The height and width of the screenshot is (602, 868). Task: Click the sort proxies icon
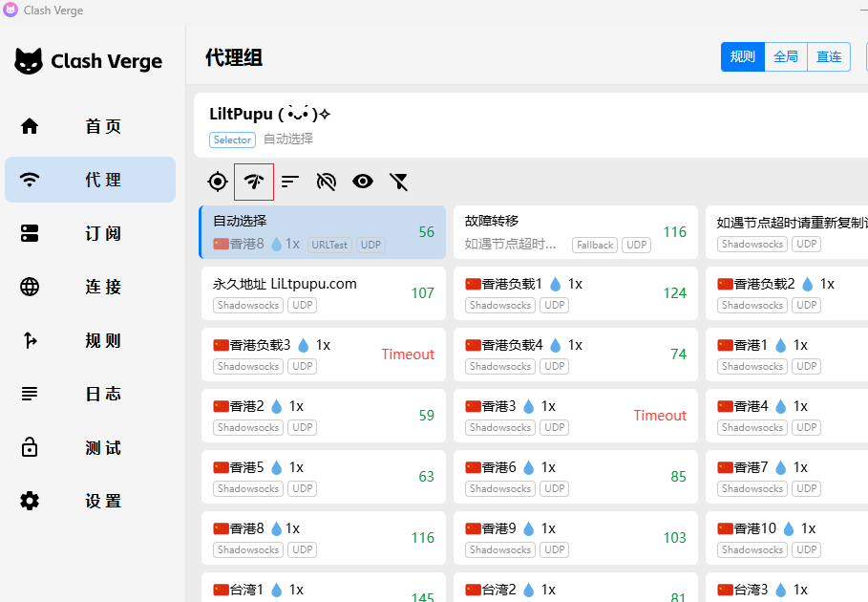point(290,182)
